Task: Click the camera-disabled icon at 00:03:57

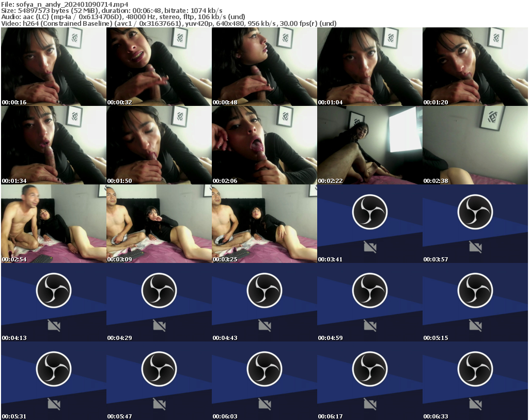Action: pos(475,247)
